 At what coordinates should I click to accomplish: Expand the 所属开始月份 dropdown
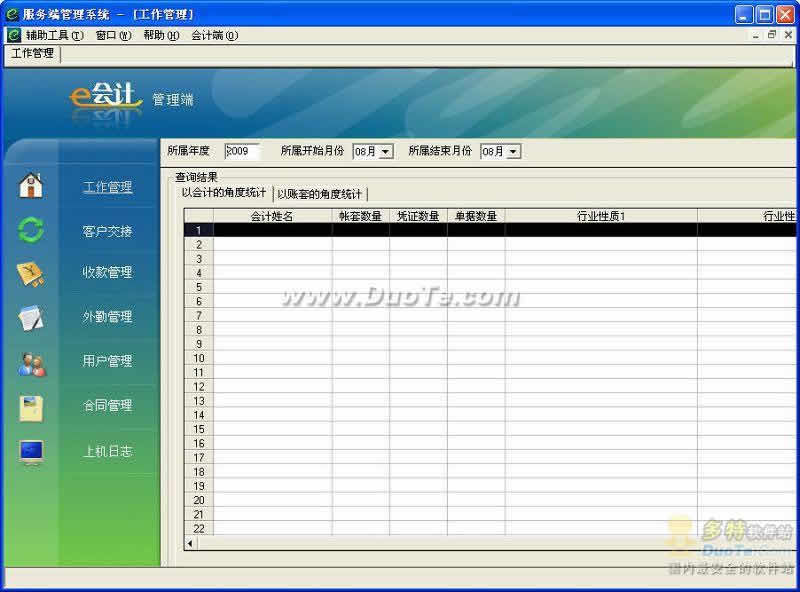click(386, 152)
